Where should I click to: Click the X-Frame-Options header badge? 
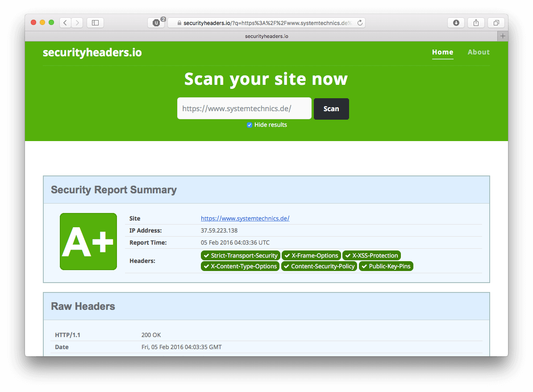pos(312,255)
